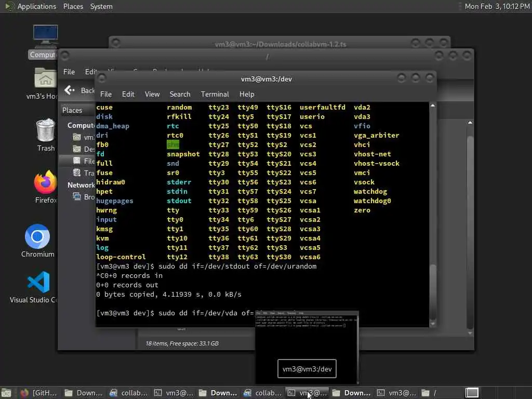Open the terminal's Help menu
This screenshot has width=532, height=399.
pos(247,95)
